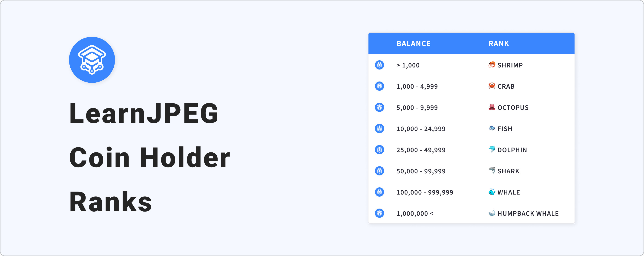Screen dimensions: 644x256
Task: Click the coin icon beside '> 1,000'
Action: [x=379, y=65]
